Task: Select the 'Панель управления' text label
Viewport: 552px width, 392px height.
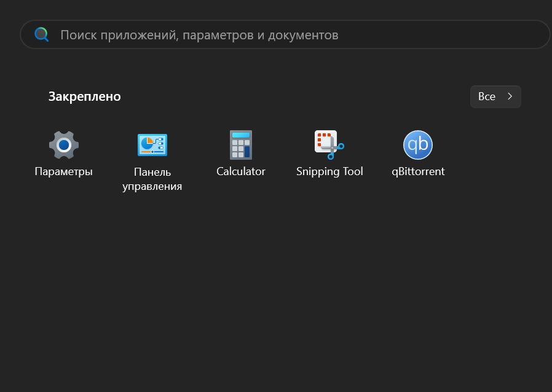Action: tap(152, 179)
